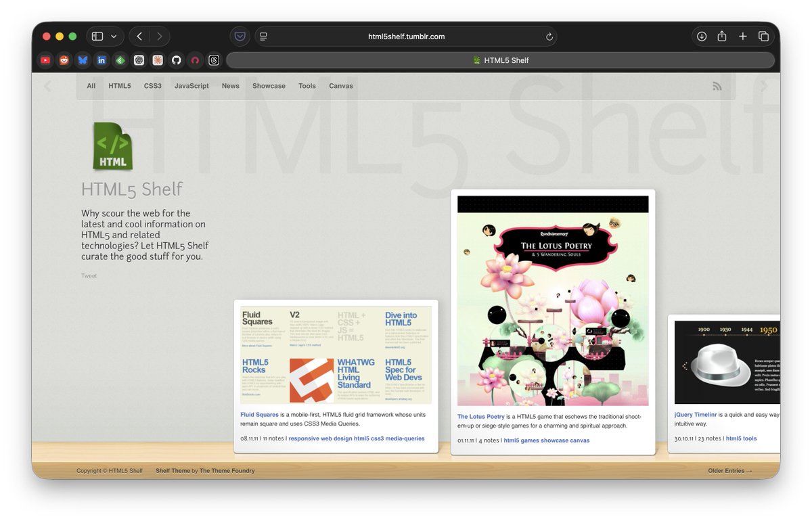Toggle the Safari sidebar
The width and height of the screenshot is (812, 521).
97,37
